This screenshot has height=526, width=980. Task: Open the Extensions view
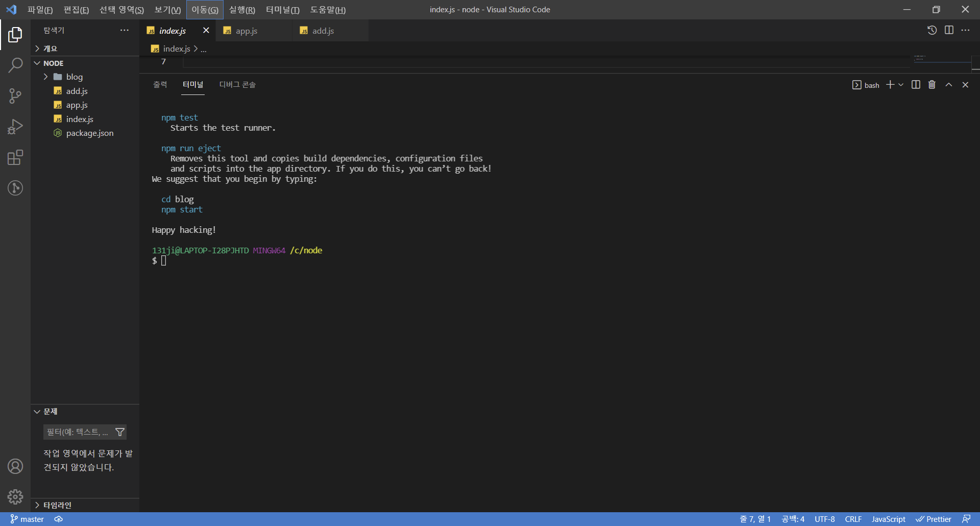click(x=15, y=157)
